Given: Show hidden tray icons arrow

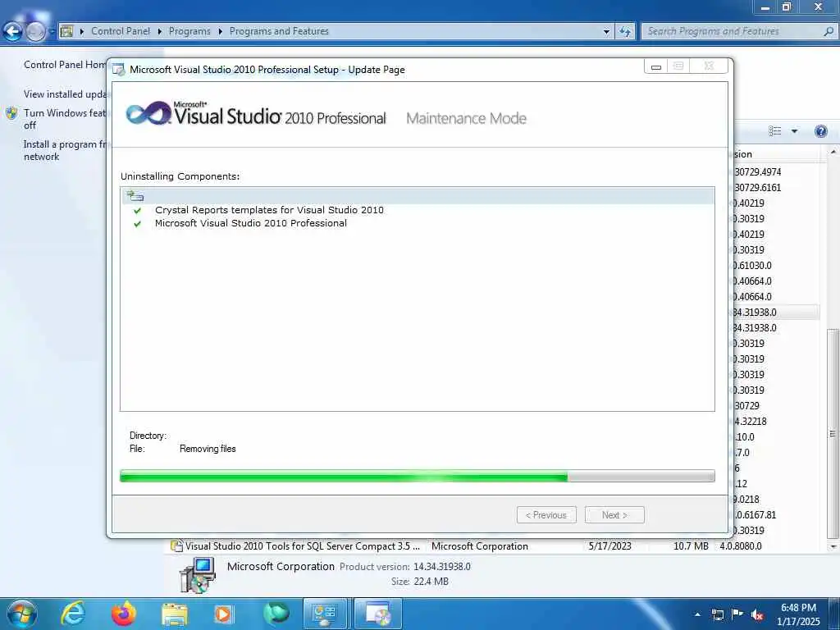Looking at the screenshot, I should (x=697, y=614).
